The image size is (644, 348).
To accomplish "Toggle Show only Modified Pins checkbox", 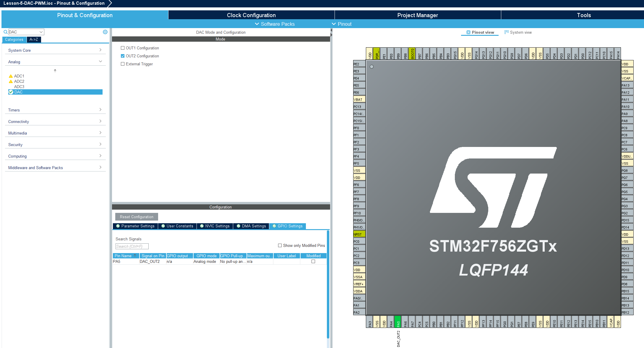I will click(x=280, y=245).
